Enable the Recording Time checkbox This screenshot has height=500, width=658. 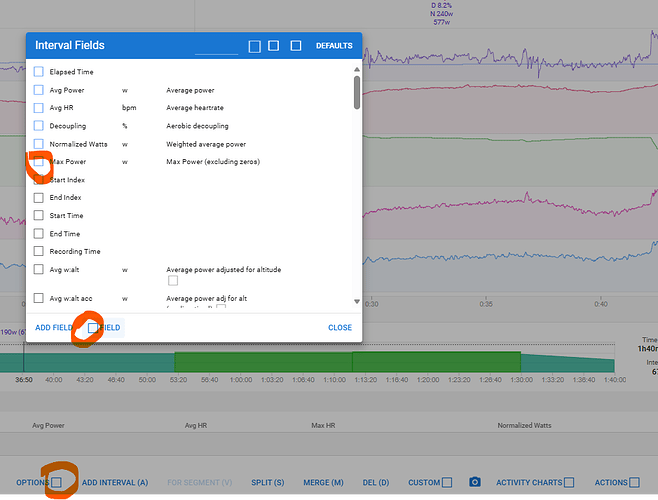click(39, 251)
